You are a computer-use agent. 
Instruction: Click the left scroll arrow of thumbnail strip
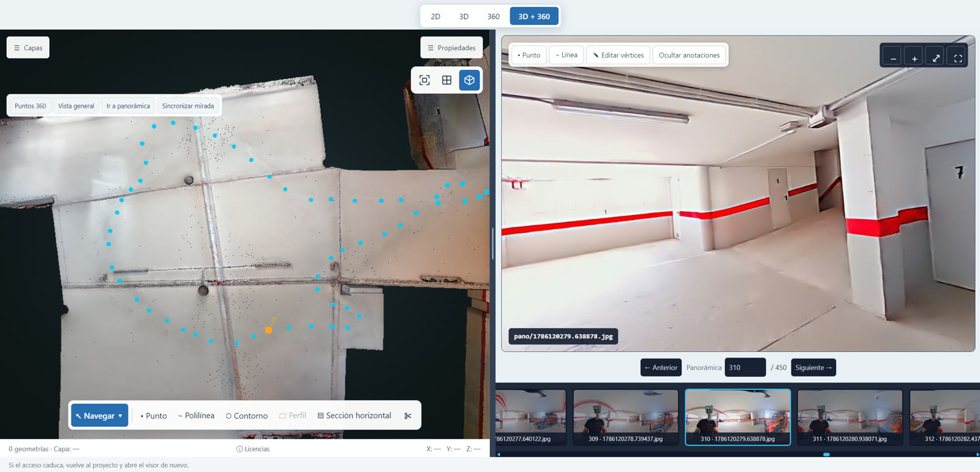(499, 454)
